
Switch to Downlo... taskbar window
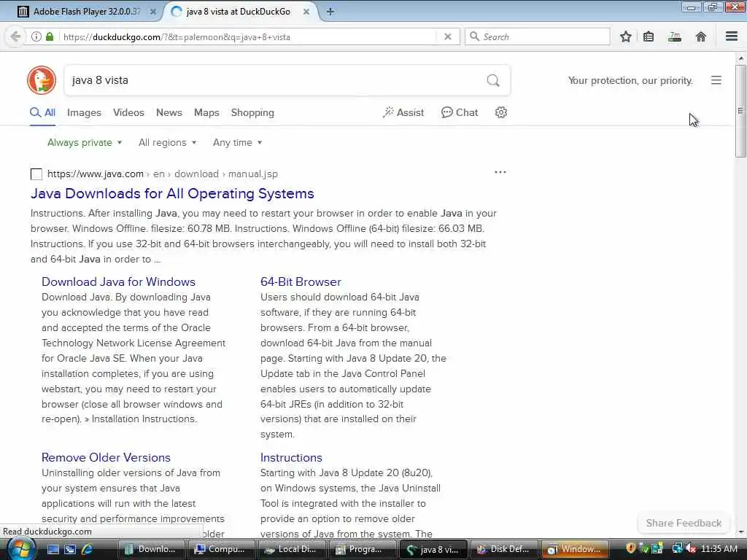pyautogui.click(x=151, y=549)
